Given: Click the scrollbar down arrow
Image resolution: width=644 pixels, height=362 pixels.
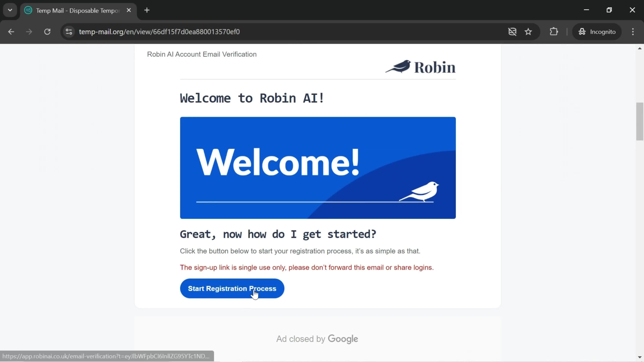Looking at the screenshot, I should pos(639,357).
